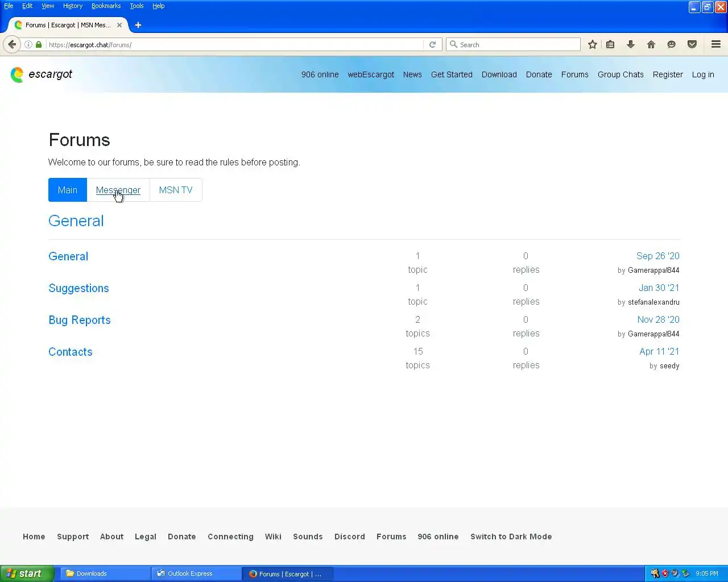728x582 pixels.
Task: Open the Apr 11 '21 latest post
Action: pos(659,351)
